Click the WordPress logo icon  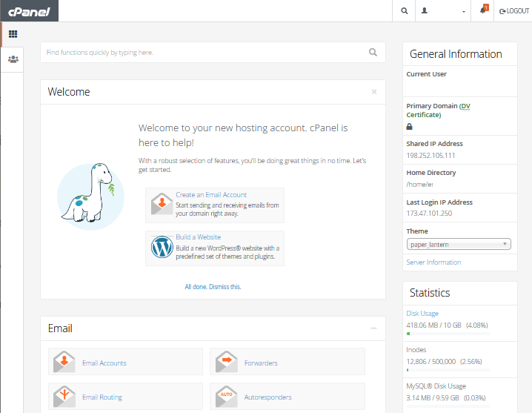click(x=162, y=247)
